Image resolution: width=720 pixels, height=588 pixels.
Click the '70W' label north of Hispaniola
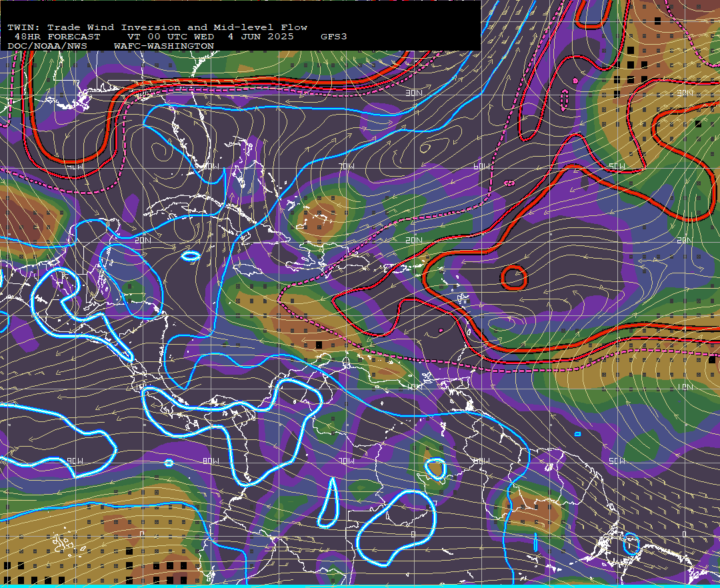[347, 166]
